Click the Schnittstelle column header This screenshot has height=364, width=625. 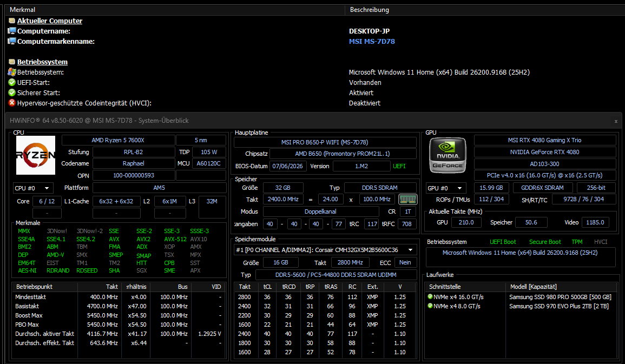point(465,287)
